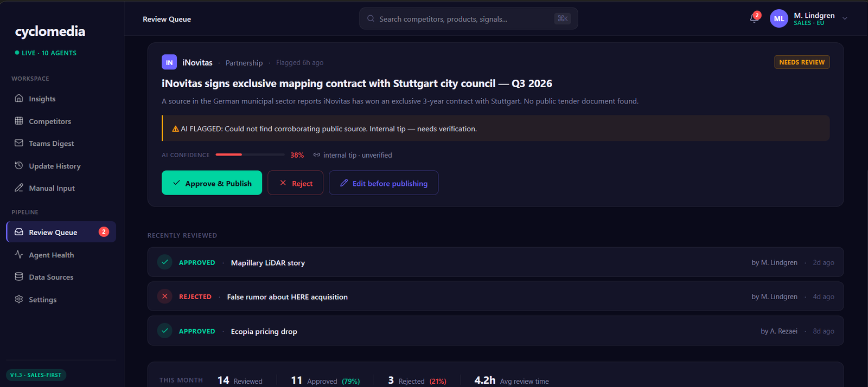Click the 2d ago timestamp
This screenshot has height=387, width=868.
(x=824, y=262)
